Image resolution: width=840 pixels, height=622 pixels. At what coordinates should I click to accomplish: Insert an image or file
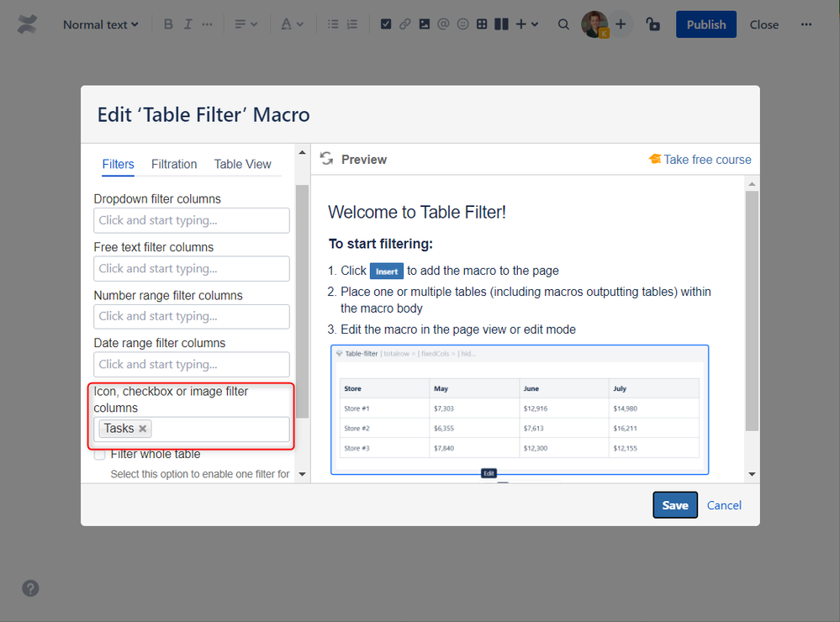[425, 24]
